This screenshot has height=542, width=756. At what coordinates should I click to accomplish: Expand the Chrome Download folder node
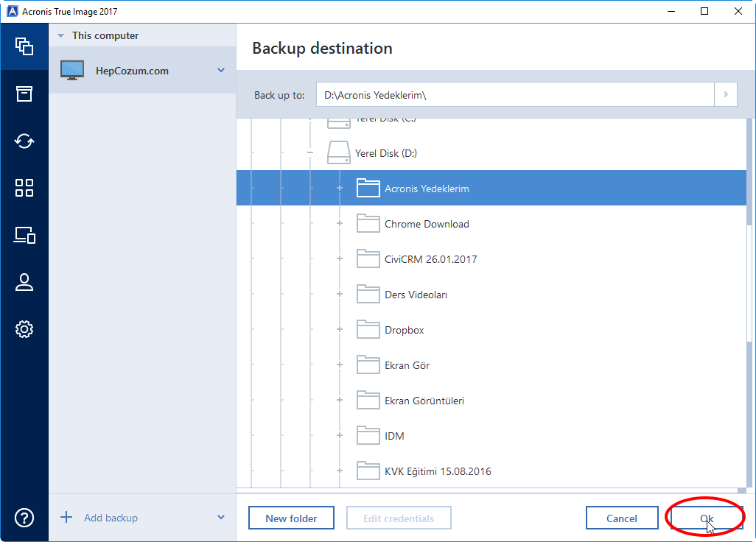coord(340,224)
